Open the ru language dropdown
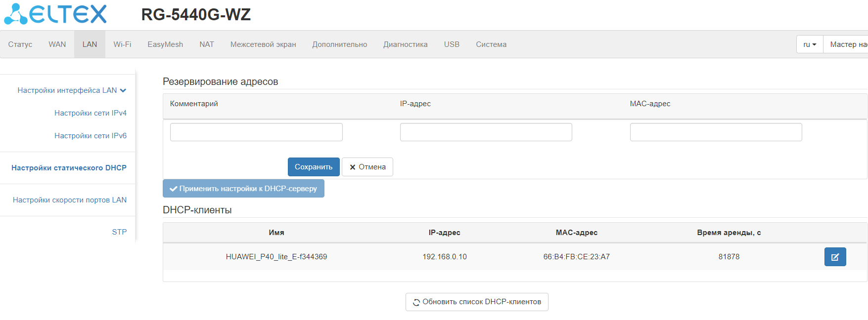 click(810, 44)
